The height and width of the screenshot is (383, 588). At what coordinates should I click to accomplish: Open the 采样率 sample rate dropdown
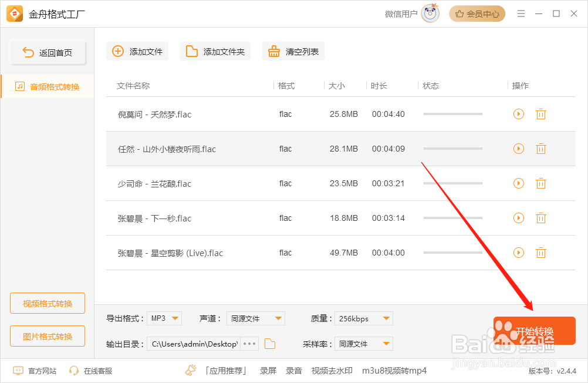click(x=363, y=344)
